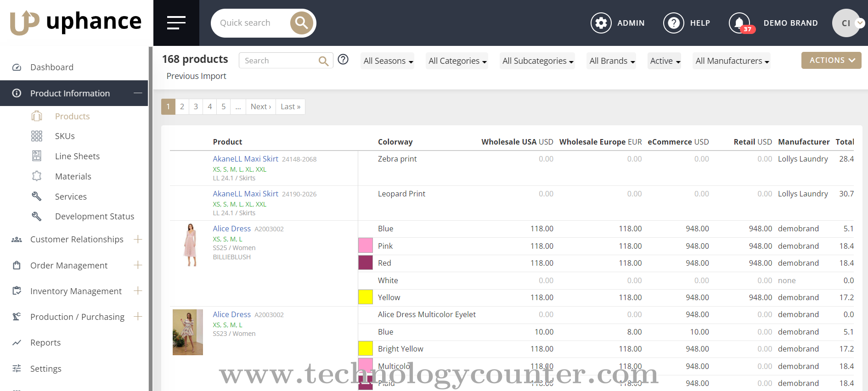Go to page 2

tap(182, 106)
